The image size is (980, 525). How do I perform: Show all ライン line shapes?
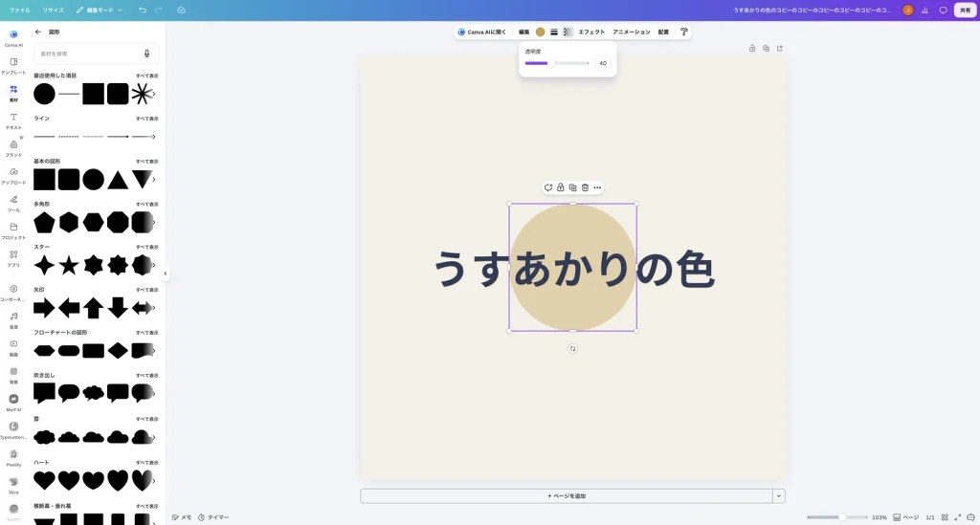[146, 119]
